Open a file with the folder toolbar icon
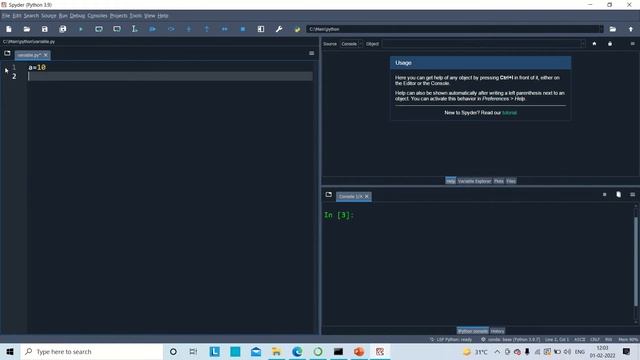 point(27,29)
